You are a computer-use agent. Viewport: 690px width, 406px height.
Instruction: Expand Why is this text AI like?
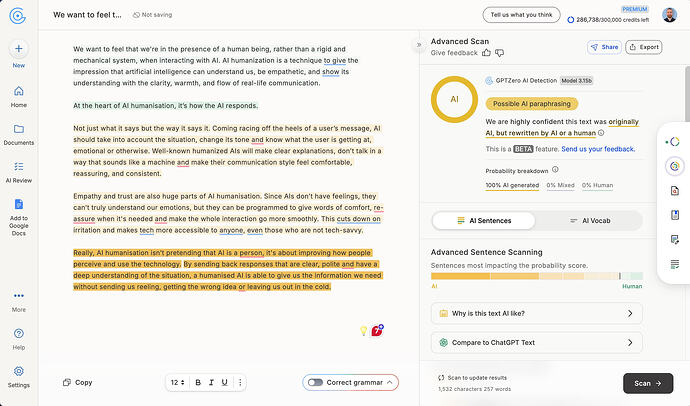click(536, 314)
